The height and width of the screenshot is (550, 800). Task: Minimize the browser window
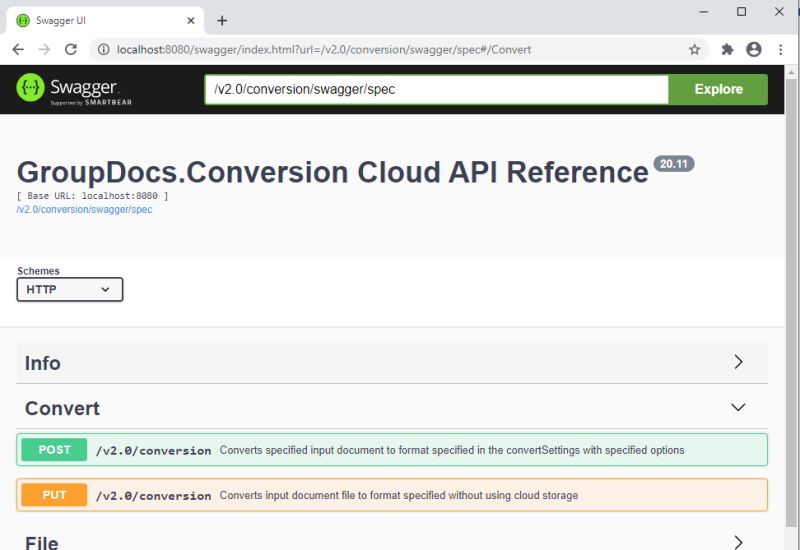[x=704, y=11]
